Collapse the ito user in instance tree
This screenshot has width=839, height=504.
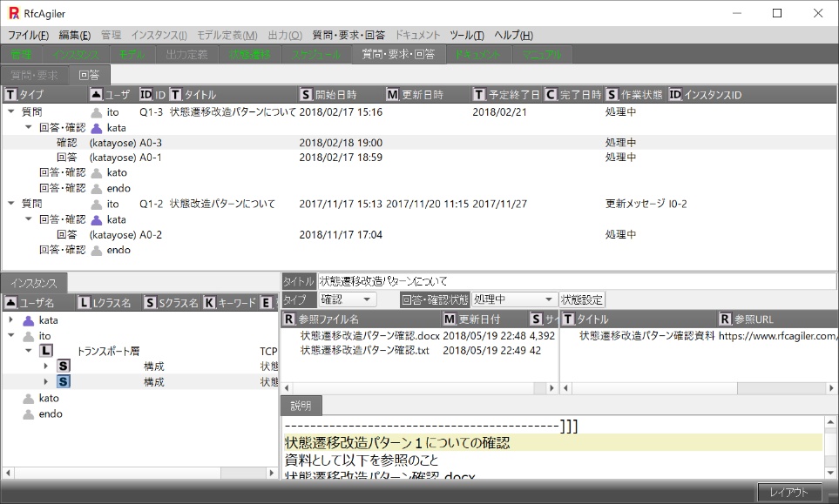pos(10,336)
